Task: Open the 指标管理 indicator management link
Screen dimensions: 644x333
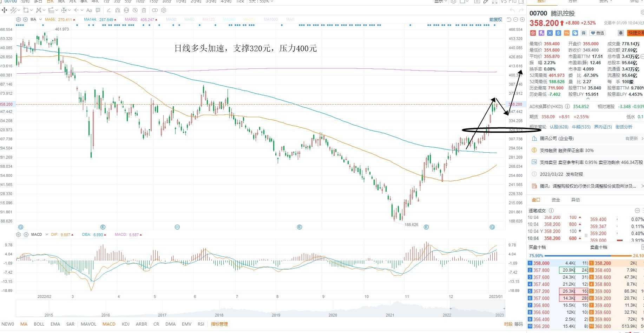Action: pyautogui.click(x=219, y=324)
